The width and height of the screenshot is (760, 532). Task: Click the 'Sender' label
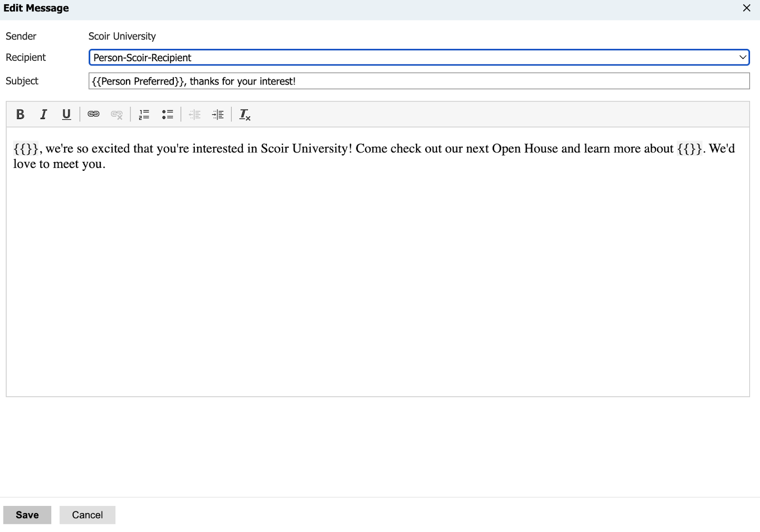[21, 37]
